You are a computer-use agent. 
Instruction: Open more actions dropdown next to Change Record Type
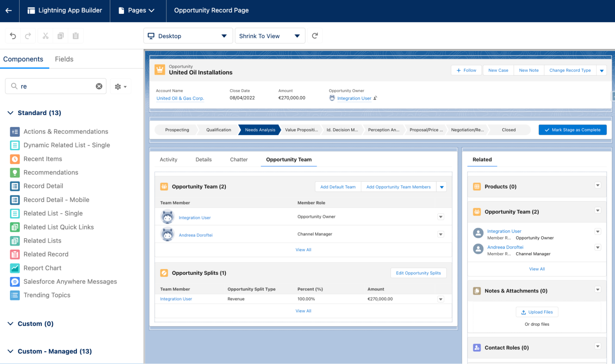tap(601, 70)
